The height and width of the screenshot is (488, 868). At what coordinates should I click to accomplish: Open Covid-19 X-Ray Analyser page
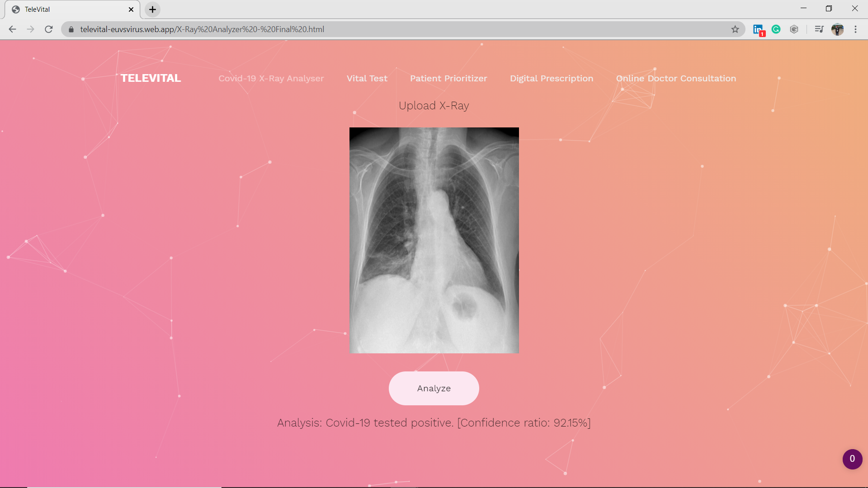pyautogui.click(x=271, y=79)
